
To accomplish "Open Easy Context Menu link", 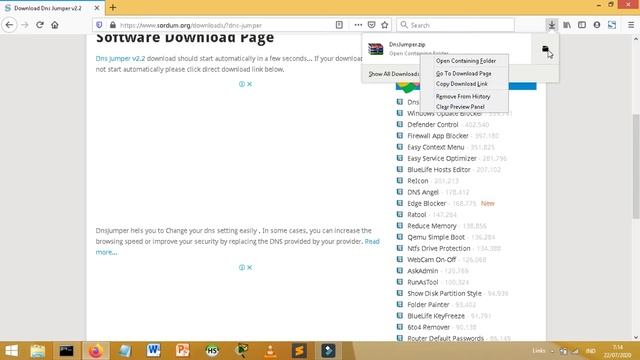I will pos(436,147).
